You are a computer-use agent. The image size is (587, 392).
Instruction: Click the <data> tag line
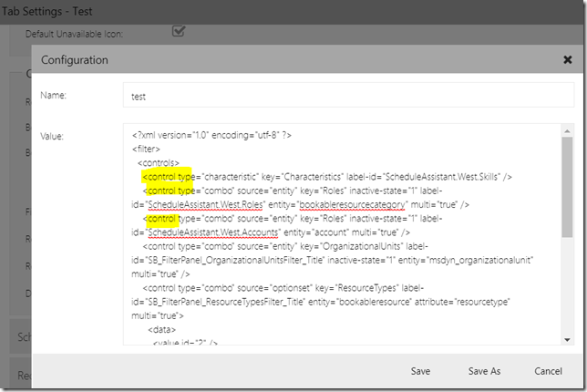(161, 329)
